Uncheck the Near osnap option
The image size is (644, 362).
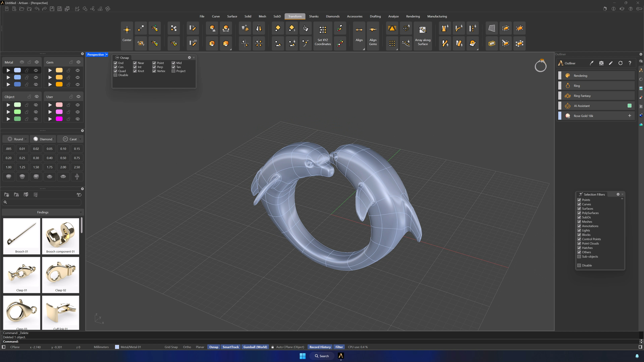click(135, 63)
